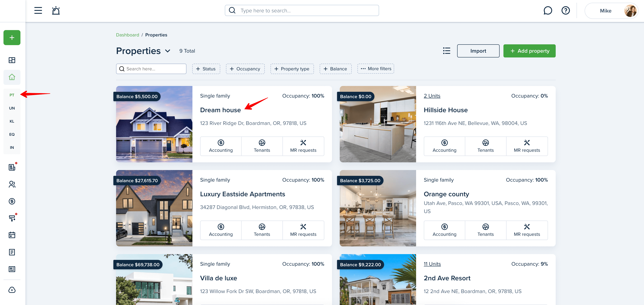Image resolution: width=644 pixels, height=305 pixels.
Task: Open Tenants for Hillside House
Action: tap(486, 146)
